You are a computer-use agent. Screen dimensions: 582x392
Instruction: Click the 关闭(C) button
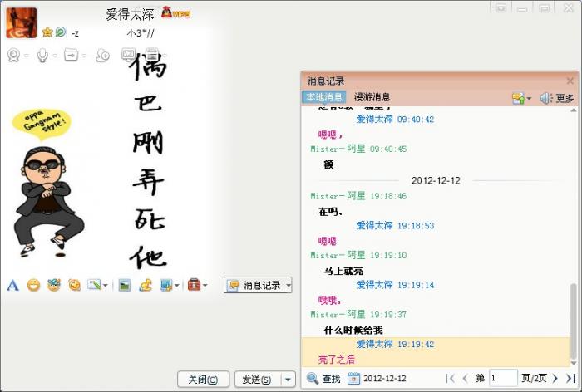point(203,380)
